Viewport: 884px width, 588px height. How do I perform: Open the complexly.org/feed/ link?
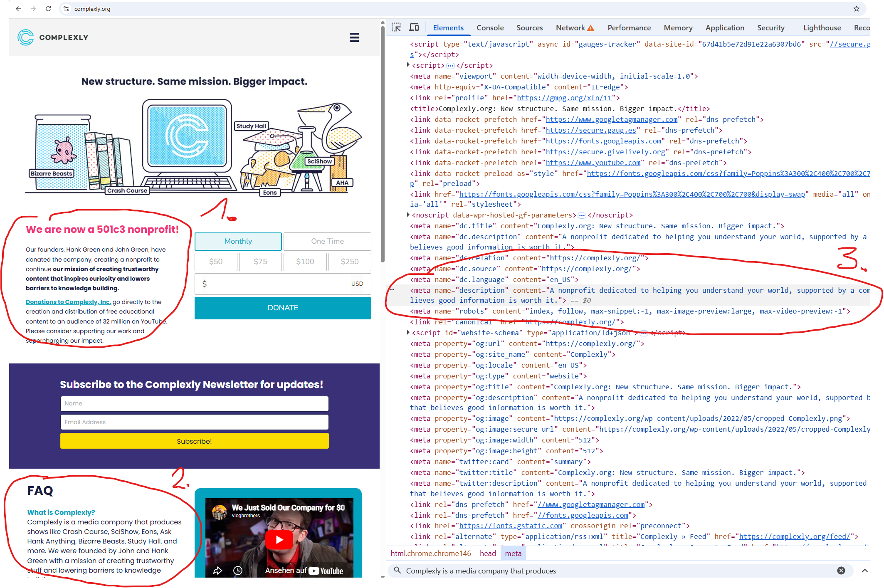click(795, 536)
